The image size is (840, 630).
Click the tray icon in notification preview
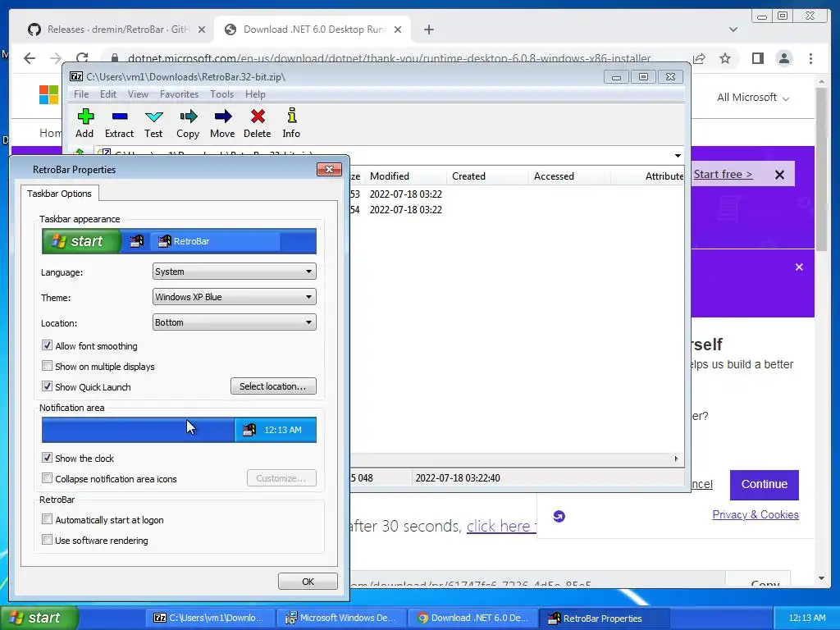pyautogui.click(x=249, y=430)
